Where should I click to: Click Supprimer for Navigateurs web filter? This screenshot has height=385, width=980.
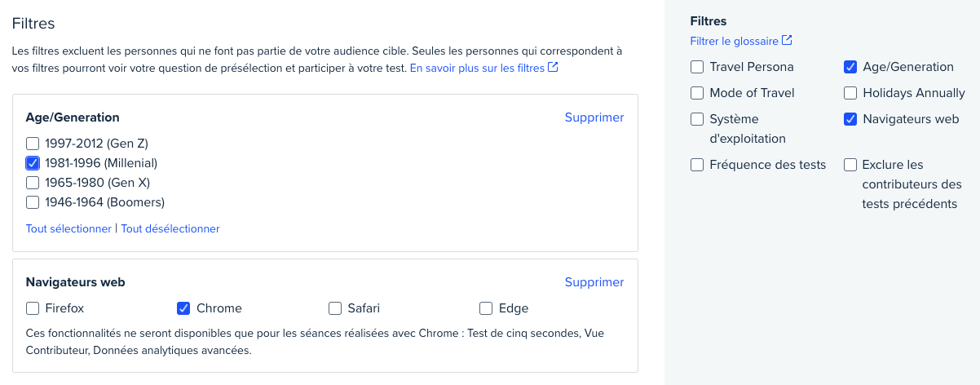(x=594, y=282)
